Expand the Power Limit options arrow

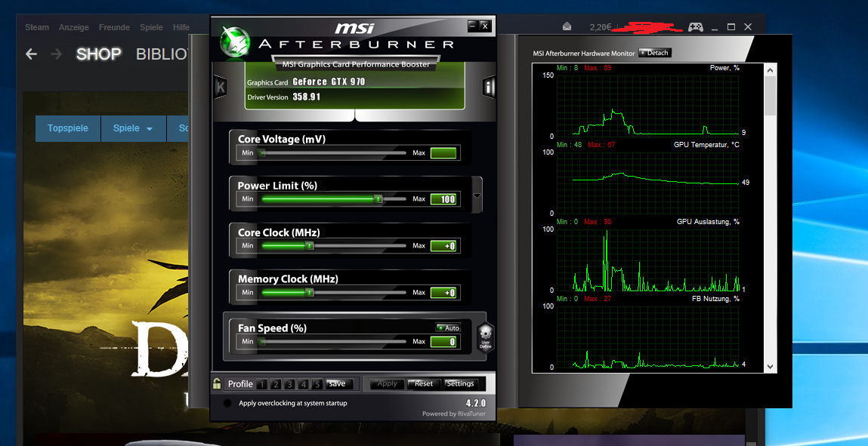coord(477,195)
